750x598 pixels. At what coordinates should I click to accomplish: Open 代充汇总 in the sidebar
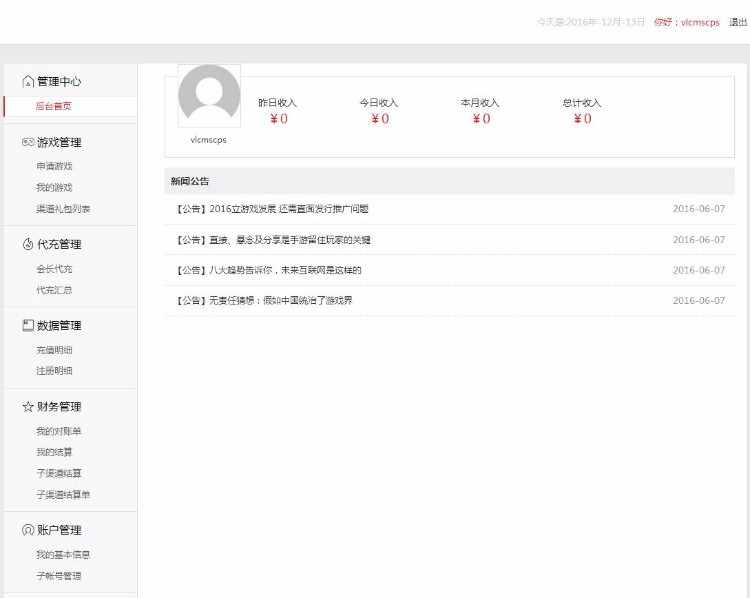[x=54, y=290]
